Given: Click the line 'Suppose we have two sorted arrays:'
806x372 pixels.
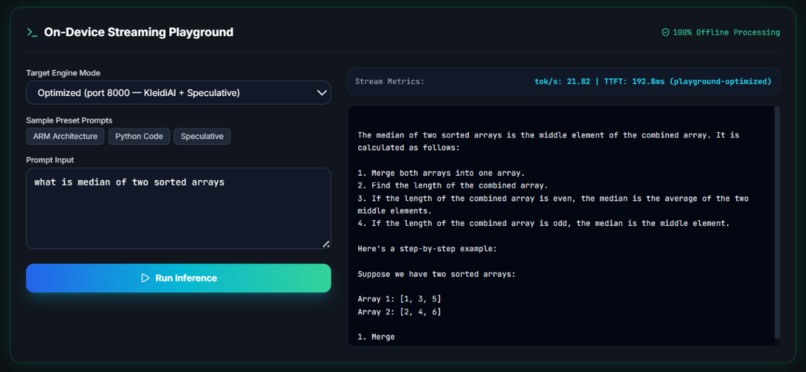Looking at the screenshot, I should 436,274.
